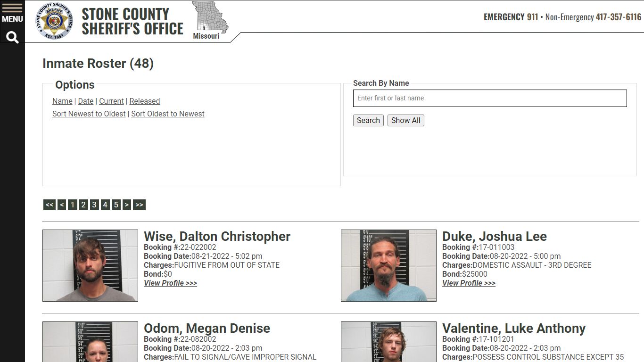This screenshot has height=362, width=644.
Task: Click the Search button
Action: [x=368, y=120]
